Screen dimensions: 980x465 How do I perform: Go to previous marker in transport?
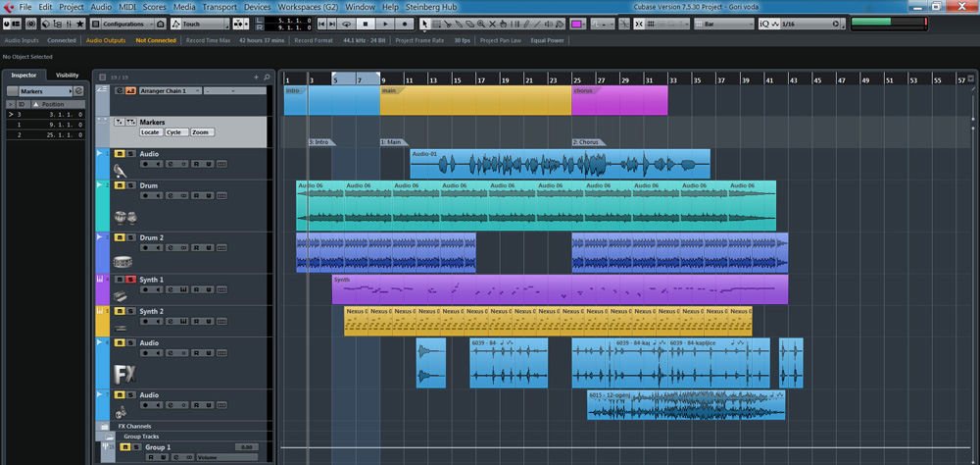(321, 24)
